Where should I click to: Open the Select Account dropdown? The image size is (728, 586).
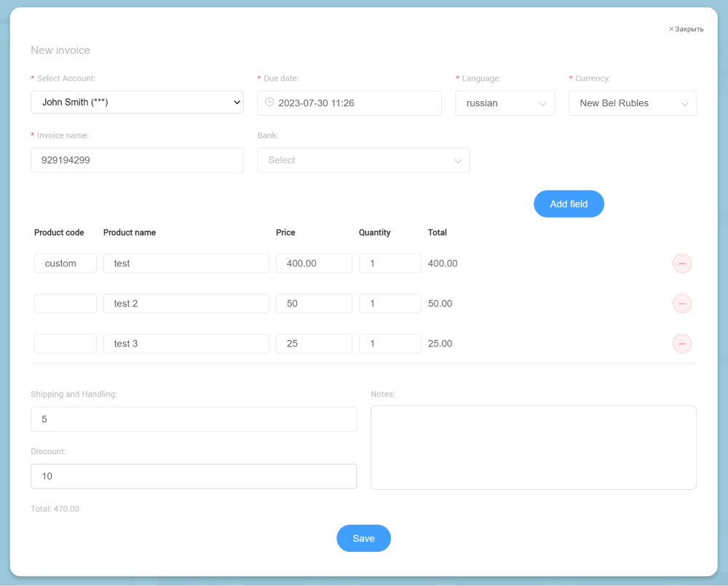click(x=137, y=103)
